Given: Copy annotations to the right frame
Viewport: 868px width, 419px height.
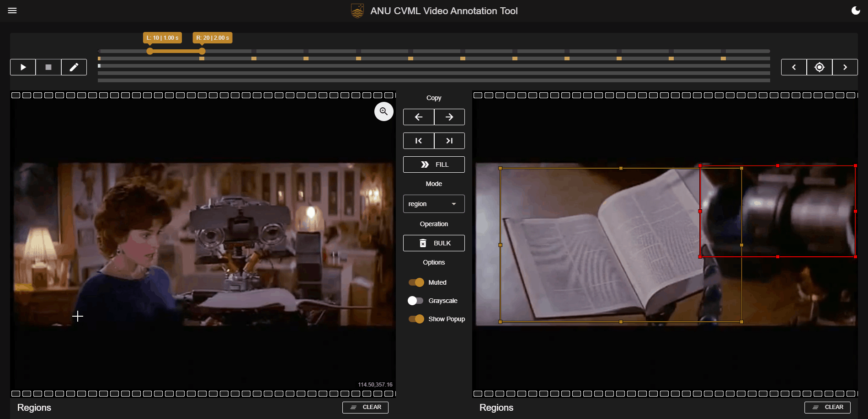Looking at the screenshot, I should pyautogui.click(x=449, y=117).
